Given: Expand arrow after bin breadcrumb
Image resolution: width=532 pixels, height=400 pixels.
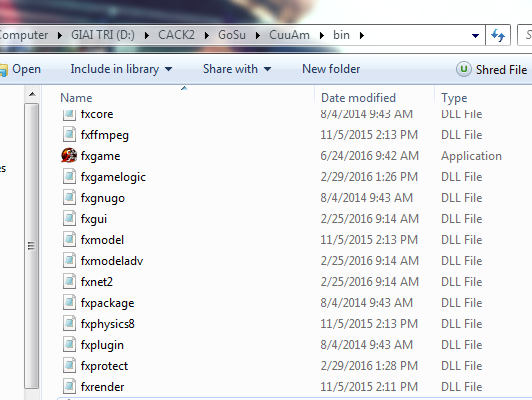Looking at the screenshot, I should (x=362, y=35).
